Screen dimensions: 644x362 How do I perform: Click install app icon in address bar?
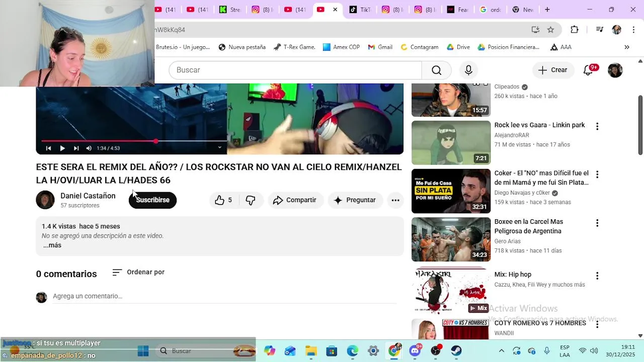535,30
